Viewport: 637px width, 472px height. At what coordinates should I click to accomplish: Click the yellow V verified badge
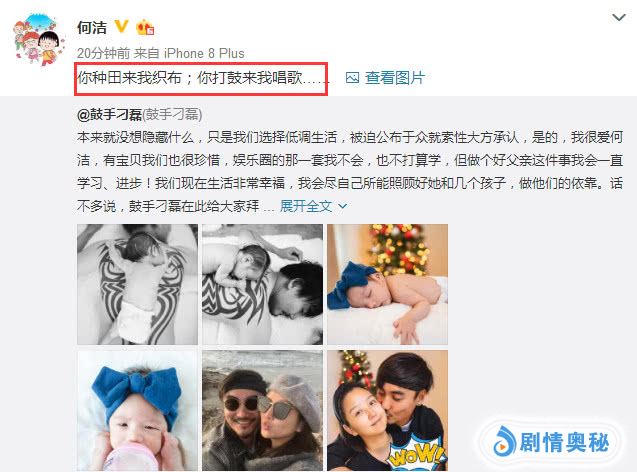(121, 26)
